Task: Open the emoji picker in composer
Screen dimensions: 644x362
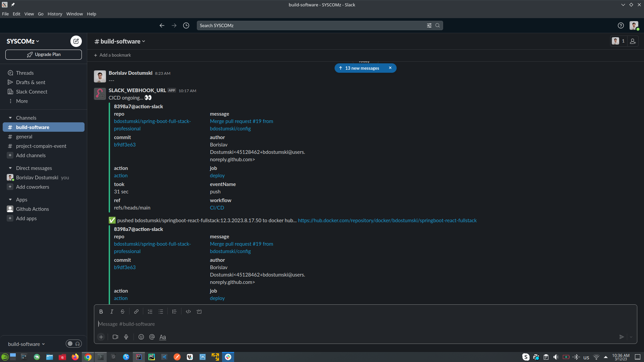Action: pyautogui.click(x=141, y=337)
